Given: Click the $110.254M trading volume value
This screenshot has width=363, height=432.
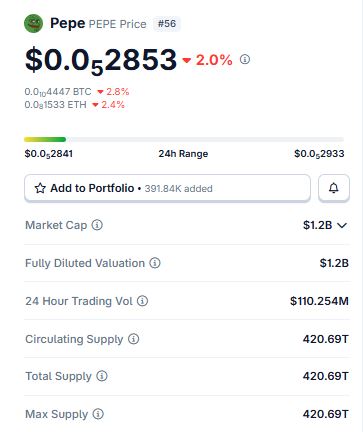Looking at the screenshot, I should coord(319,301).
